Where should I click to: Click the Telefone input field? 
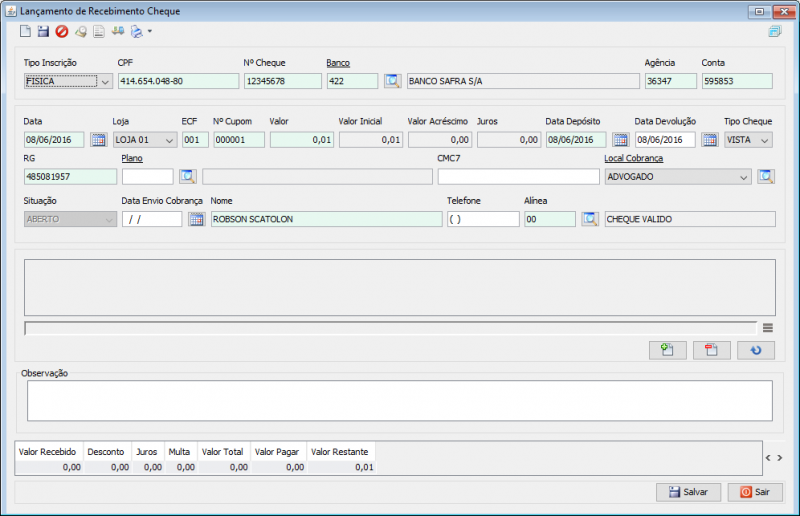click(x=483, y=219)
